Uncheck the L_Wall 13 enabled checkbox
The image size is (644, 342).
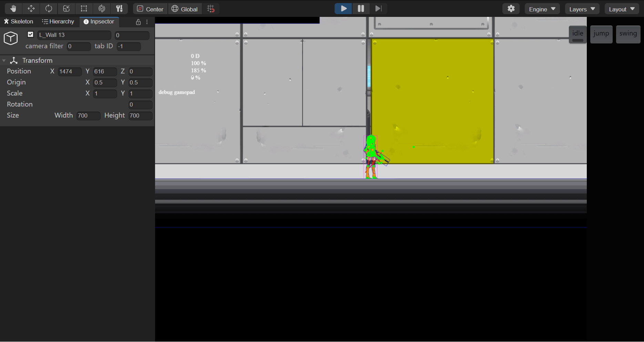click(31, 34)
